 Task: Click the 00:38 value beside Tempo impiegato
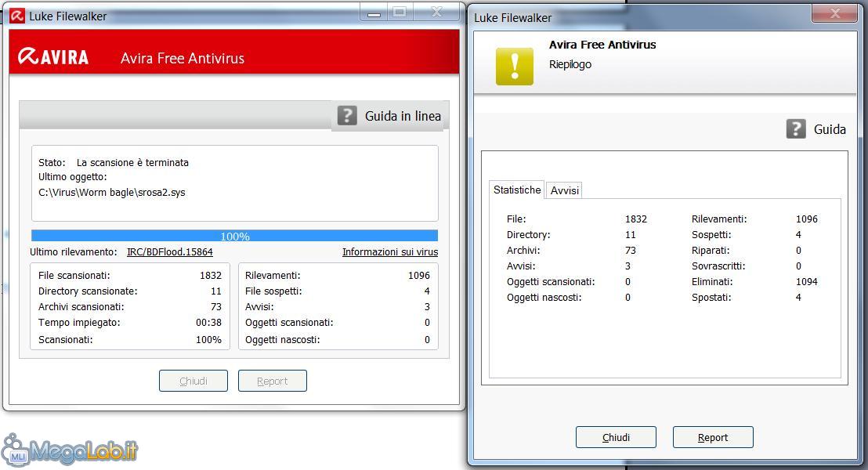click(x=208, y=322)
